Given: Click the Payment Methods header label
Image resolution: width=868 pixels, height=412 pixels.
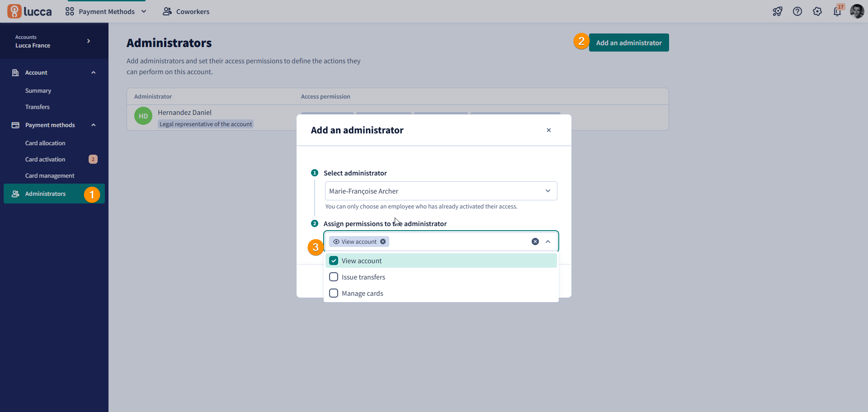Looking at the screenshot, I should pyautogui.click(x=107, y=11).
